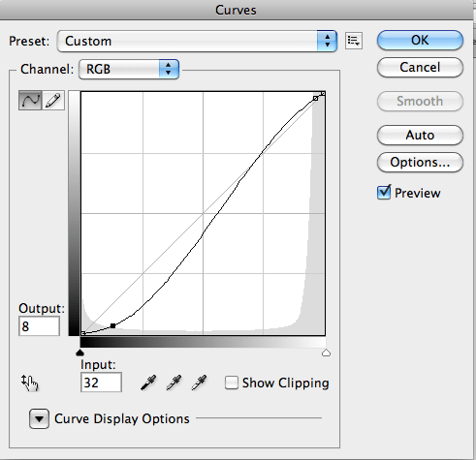Screen dimensions: 476x460
Task: Open the preset options menu icon
Action: (x=354, y=41)
